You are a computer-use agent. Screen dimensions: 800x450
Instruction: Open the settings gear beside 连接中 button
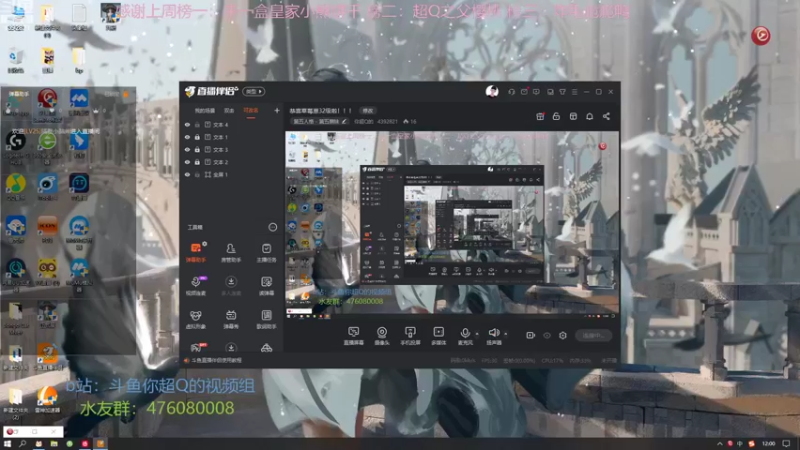click(x=562, y=335)
